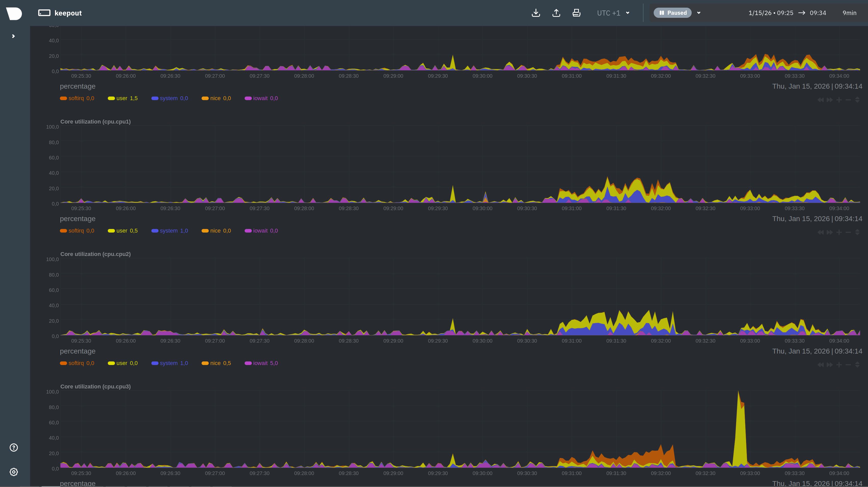868x487 pixels.
Task: Expand the collapsed left sidebar chevron
Action: coord(14,36)
